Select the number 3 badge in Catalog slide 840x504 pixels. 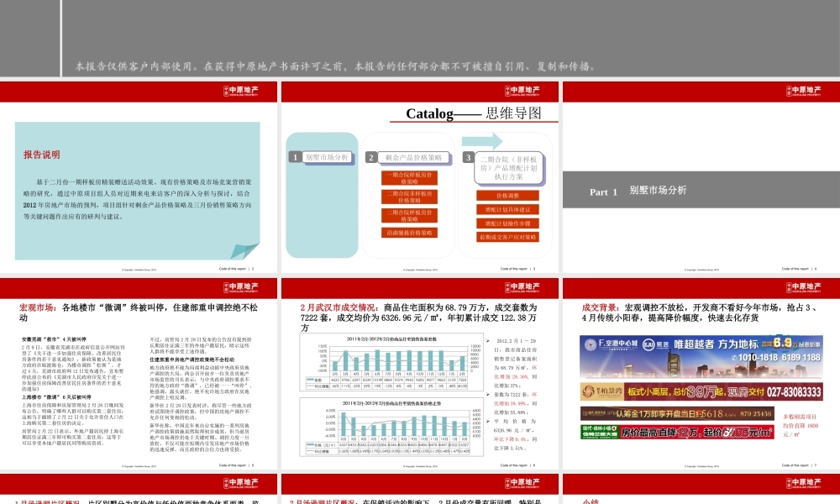point(468,157)
